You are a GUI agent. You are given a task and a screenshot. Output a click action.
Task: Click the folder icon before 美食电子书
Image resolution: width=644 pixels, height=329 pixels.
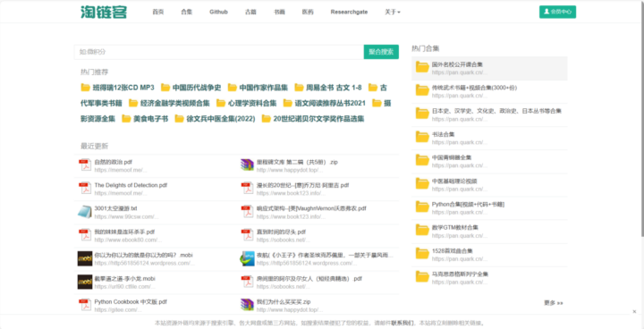[x=126, y=119]
